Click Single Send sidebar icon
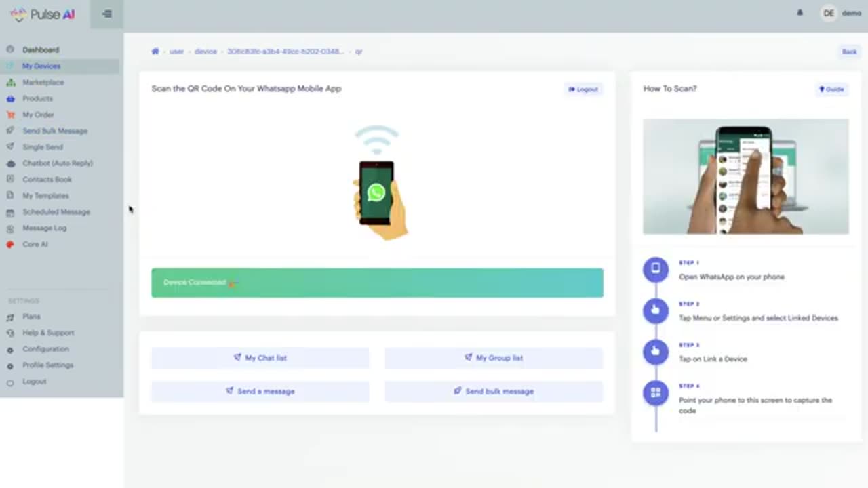 click(x=10, y=146)
